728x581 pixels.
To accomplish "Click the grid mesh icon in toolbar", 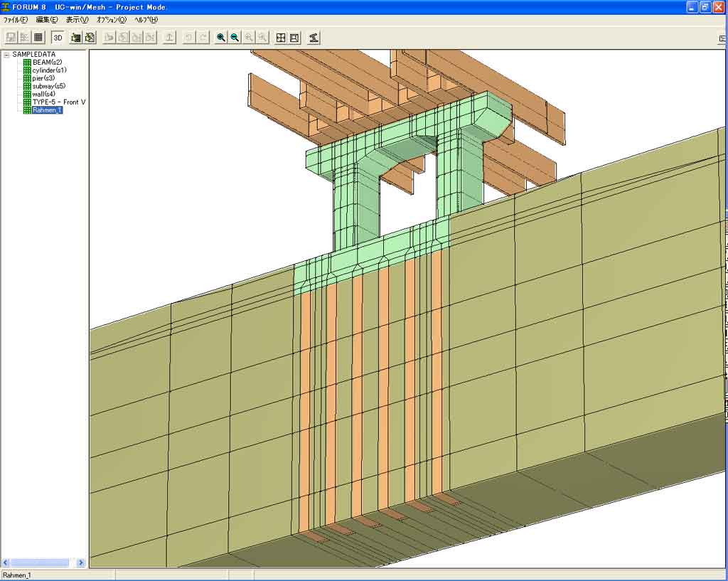I will tap(38, 38).
